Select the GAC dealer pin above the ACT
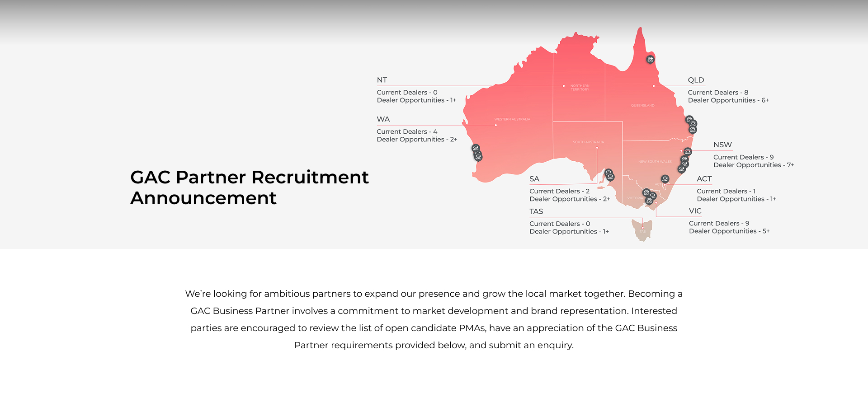 tap(665, 179)
